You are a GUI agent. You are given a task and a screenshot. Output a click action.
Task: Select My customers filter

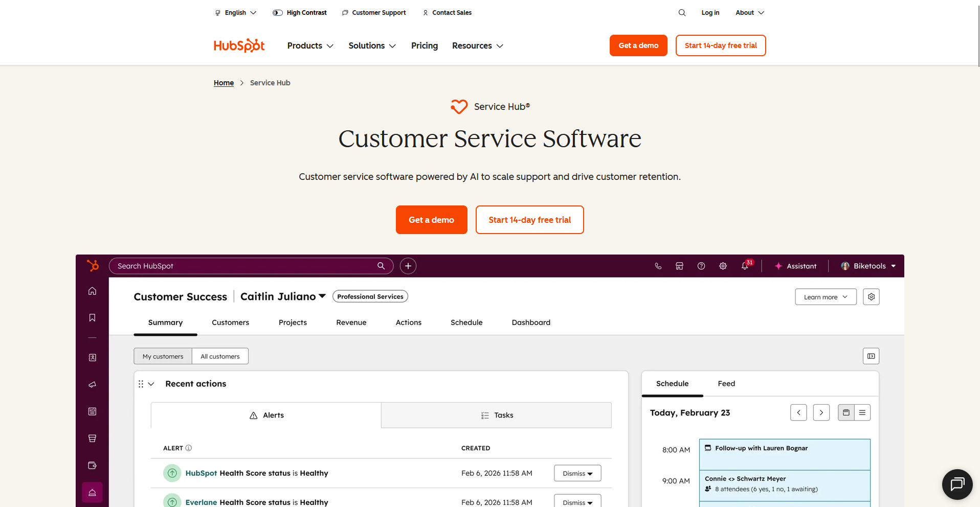coord(163,356)
